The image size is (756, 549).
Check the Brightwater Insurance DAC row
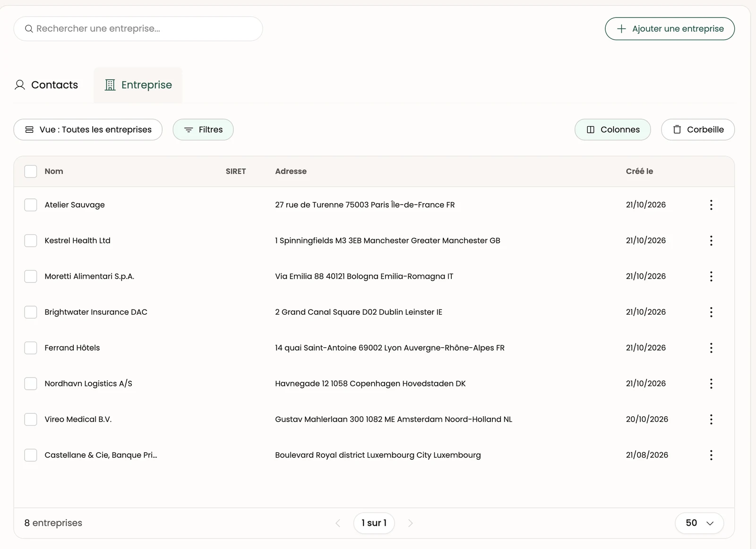click(31, 312)
